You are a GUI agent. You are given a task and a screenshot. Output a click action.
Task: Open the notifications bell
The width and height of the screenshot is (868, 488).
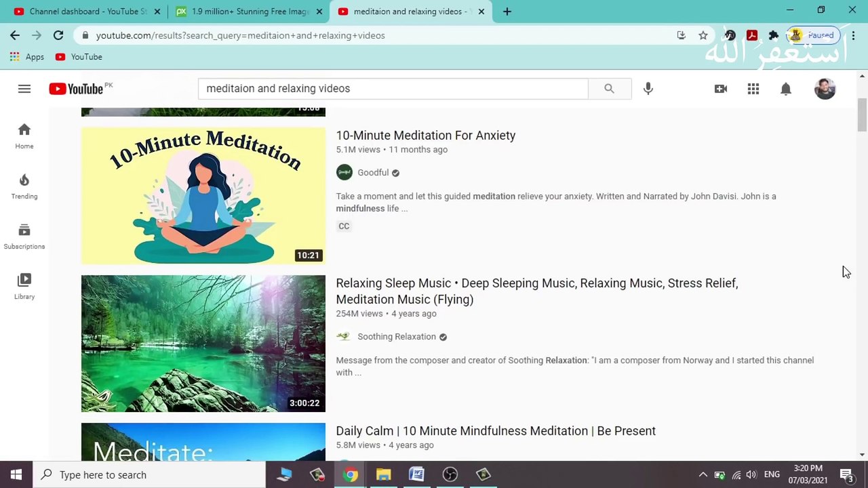click(786, 89)
